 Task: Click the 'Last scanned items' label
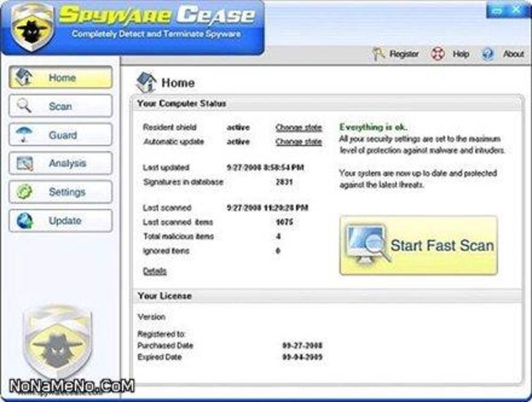click(178, 222)
